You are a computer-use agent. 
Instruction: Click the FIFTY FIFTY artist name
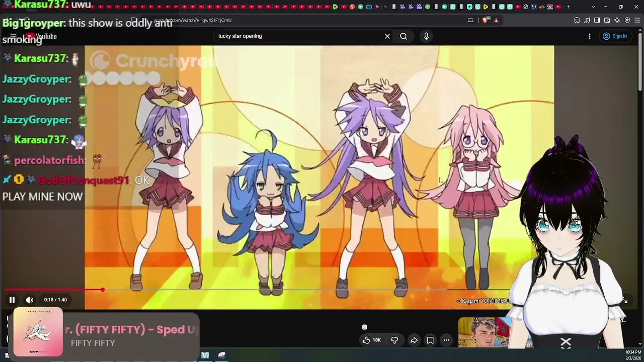(x=93, y=343)
